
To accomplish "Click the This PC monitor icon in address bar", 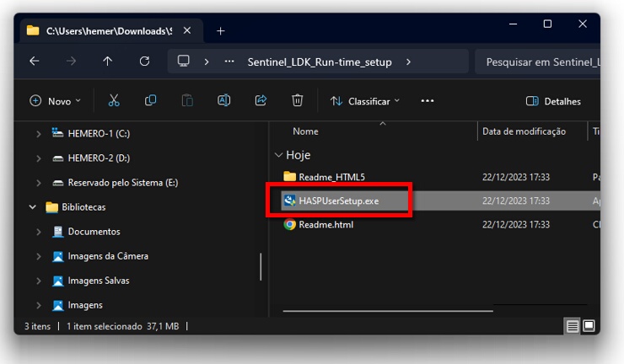I will (x=184, y=62).
